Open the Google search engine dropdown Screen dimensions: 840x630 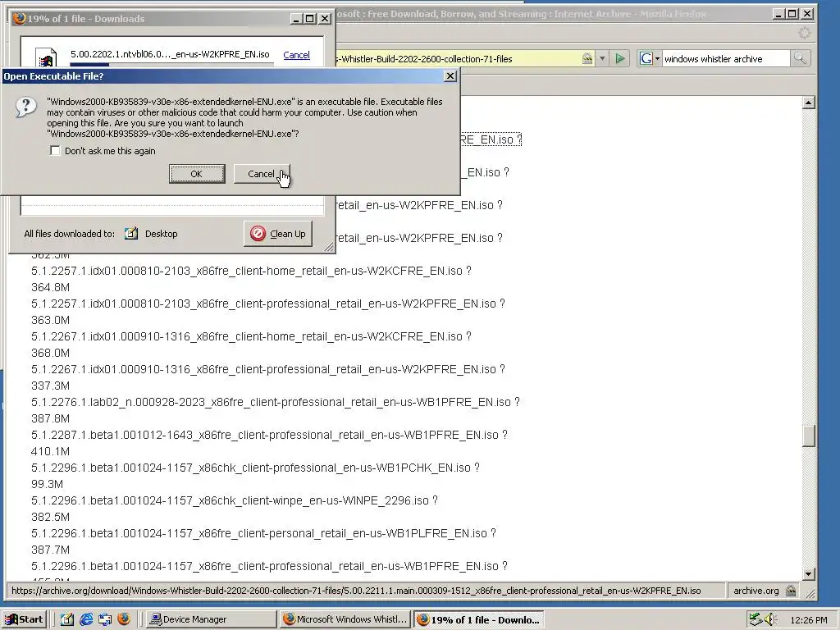(650, 58)
